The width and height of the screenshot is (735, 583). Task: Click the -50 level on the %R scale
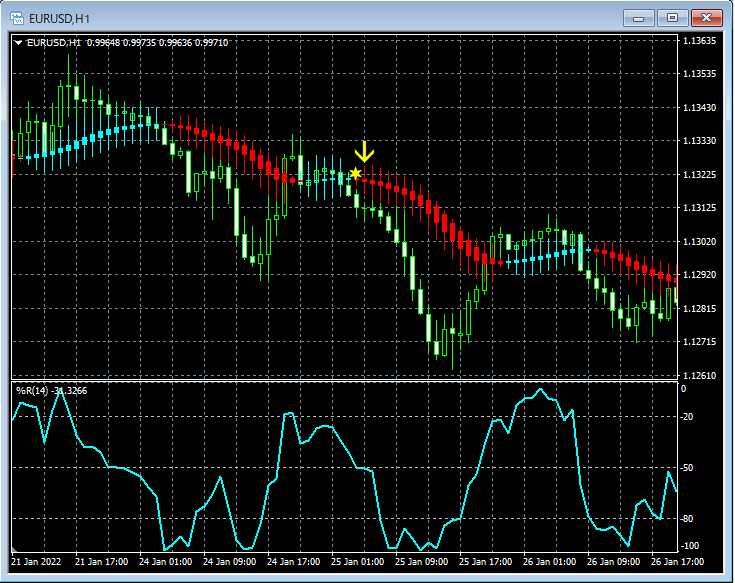coord(687,468)
